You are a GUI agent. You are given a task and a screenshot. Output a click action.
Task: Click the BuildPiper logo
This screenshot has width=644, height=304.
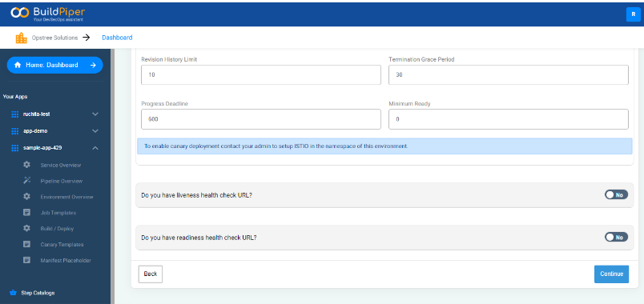point(47,14)
